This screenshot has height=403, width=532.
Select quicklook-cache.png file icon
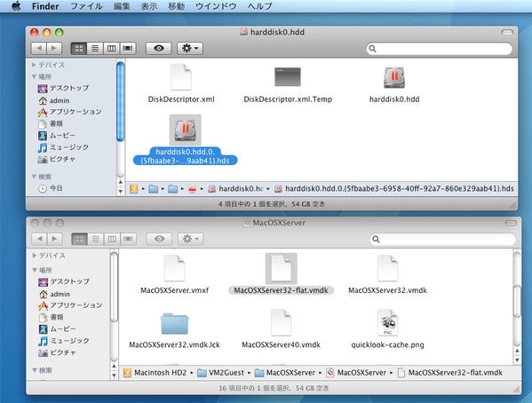point(387,323)
